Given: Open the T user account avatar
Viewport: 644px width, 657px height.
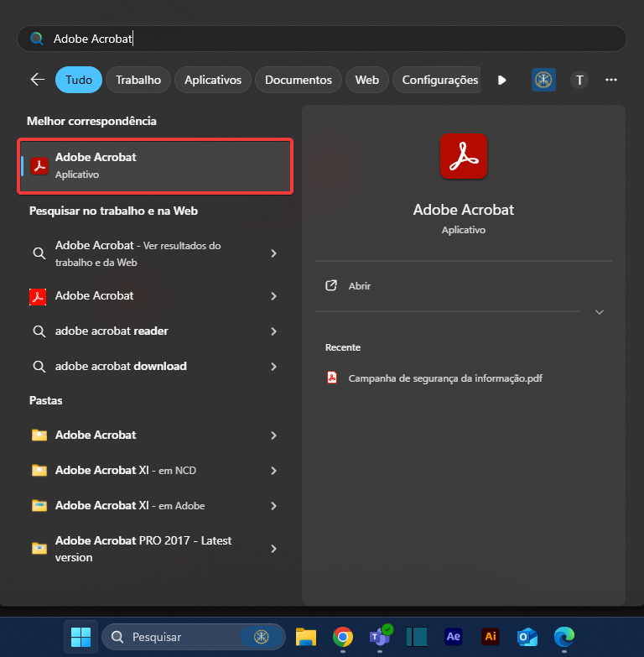Looking at the screenshot, I should tap(579, 80).
